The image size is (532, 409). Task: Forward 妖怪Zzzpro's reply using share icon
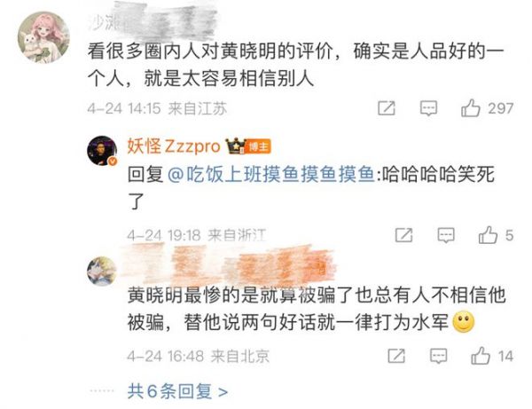(403, 235)
